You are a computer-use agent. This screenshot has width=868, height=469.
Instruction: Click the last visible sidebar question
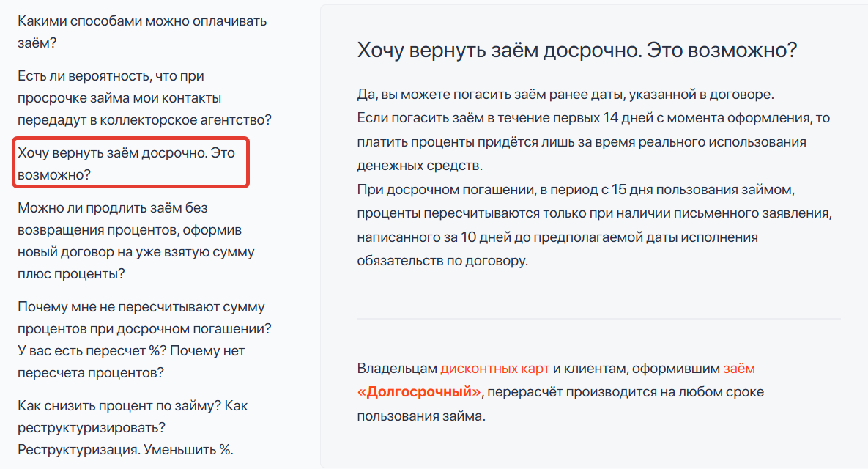point(136,424)
